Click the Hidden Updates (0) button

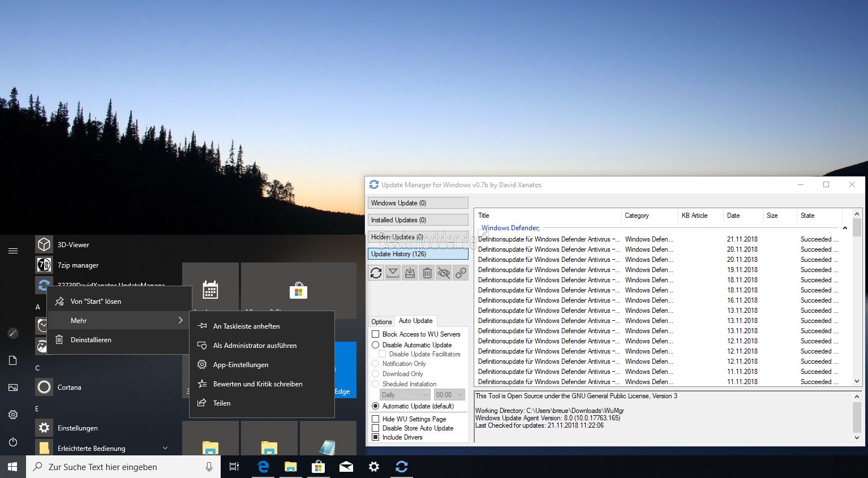click(x=418, y=237)
